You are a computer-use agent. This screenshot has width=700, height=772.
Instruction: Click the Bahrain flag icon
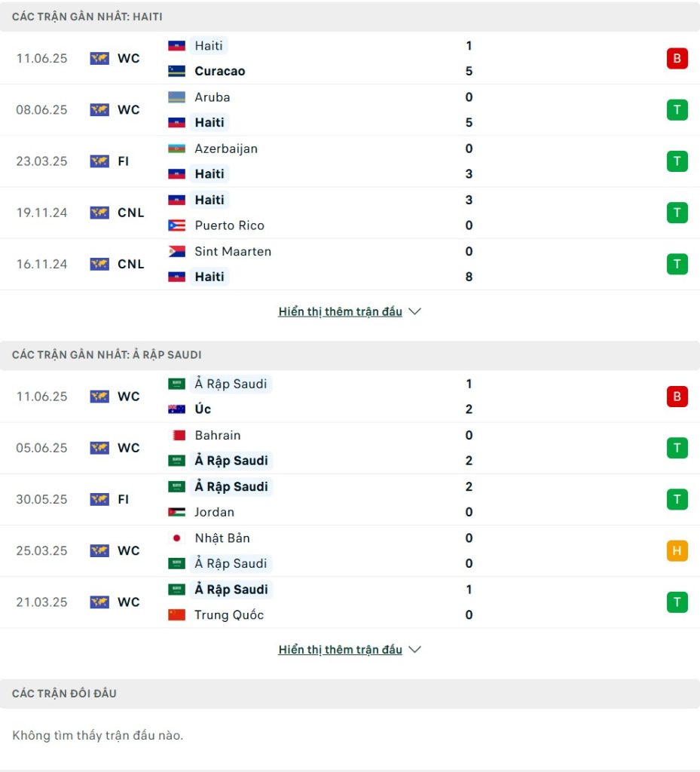(176, 435)
